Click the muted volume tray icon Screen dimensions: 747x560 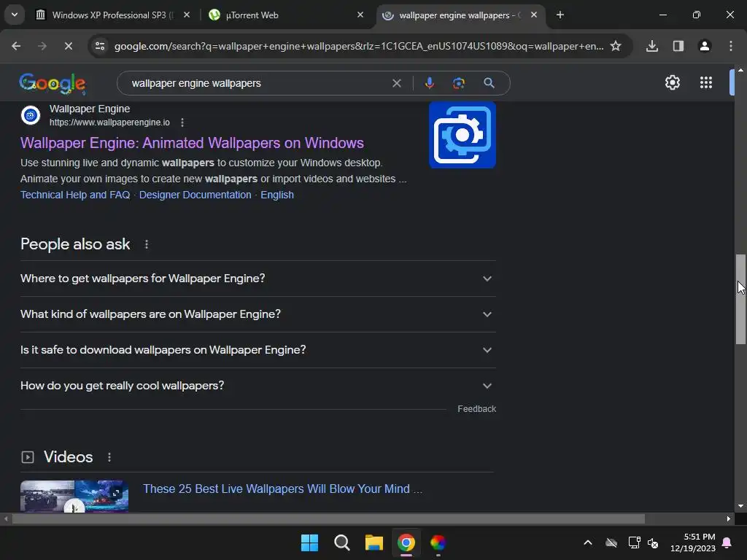tap(653, 542)
